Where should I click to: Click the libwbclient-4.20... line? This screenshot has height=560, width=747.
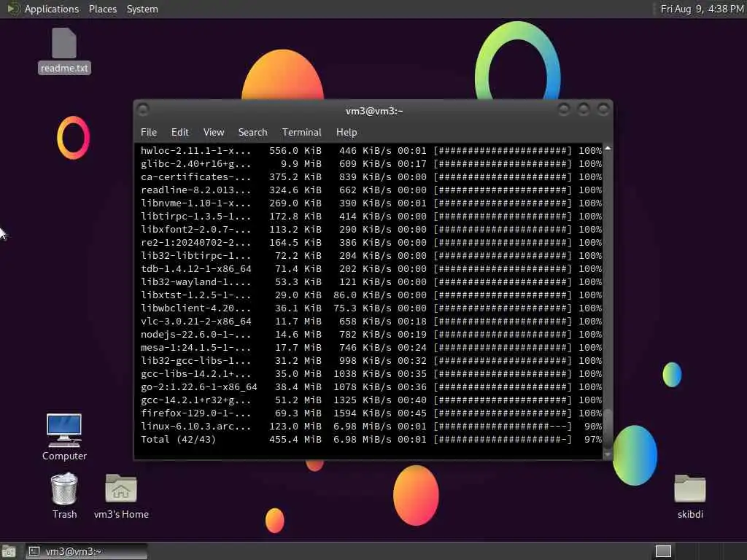click(x=371, y=308)
